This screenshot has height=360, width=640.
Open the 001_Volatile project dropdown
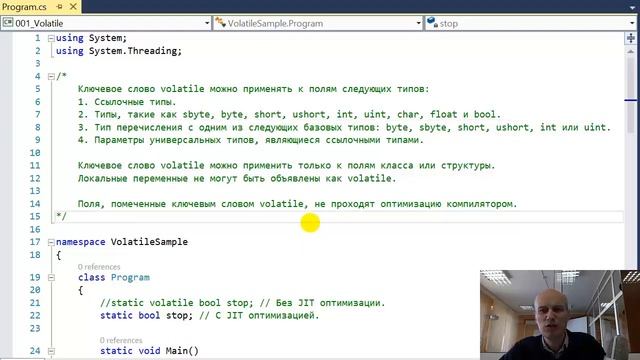click(x=207, y=24)
